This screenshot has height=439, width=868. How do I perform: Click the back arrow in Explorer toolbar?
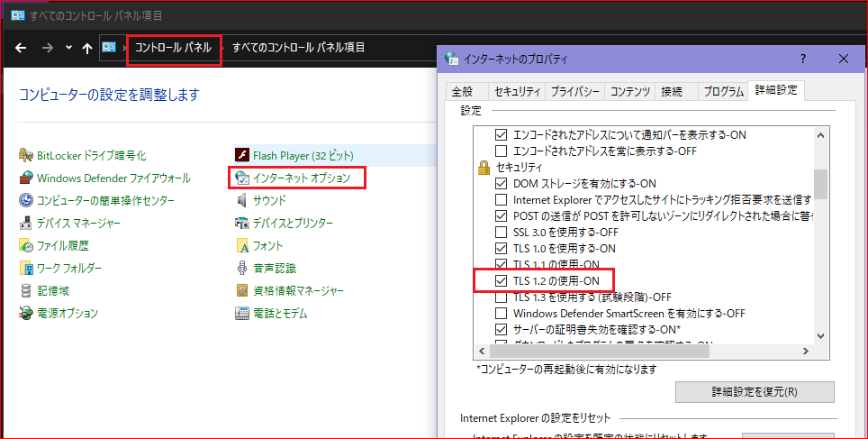pos(21,48)
